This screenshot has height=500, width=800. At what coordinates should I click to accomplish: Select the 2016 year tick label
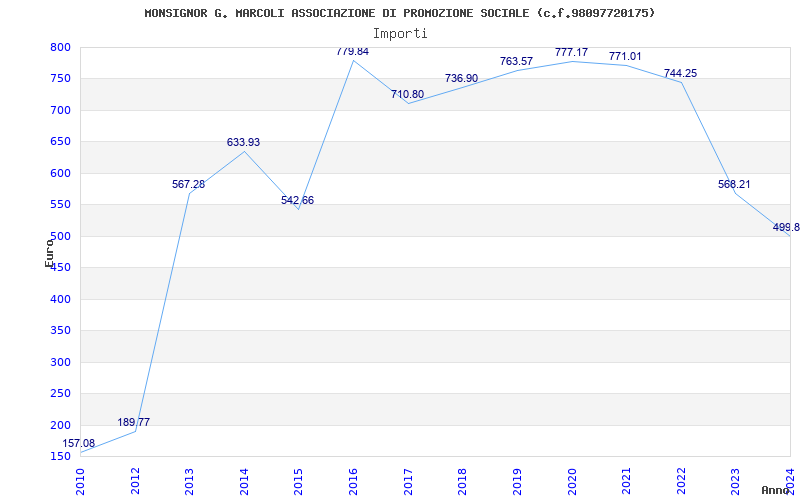[353, 481]
